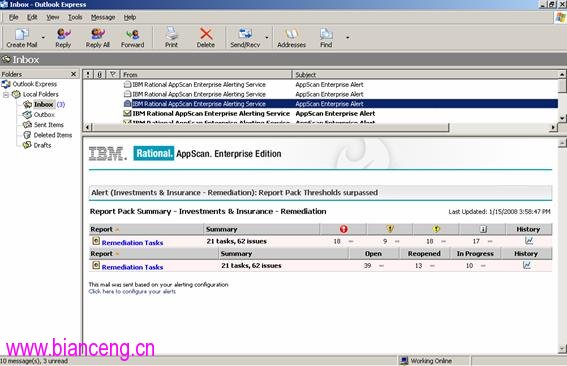Click the Working Online status indicator
The height and width of the screenshot is (366, 567).
pyautogui.click(x=427, y=361)
